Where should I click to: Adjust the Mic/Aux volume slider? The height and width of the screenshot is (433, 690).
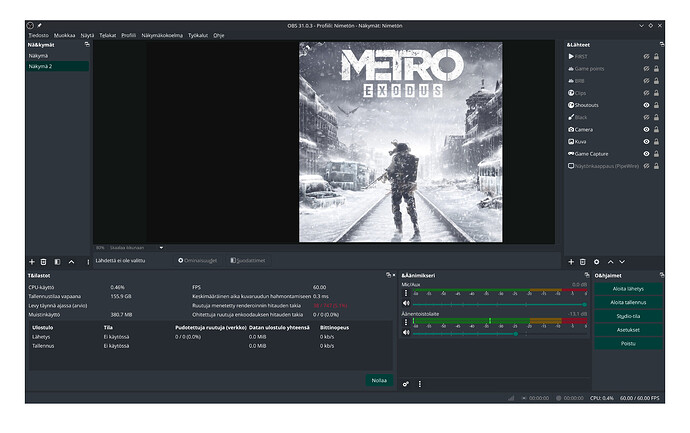click(x=499, y=304)
